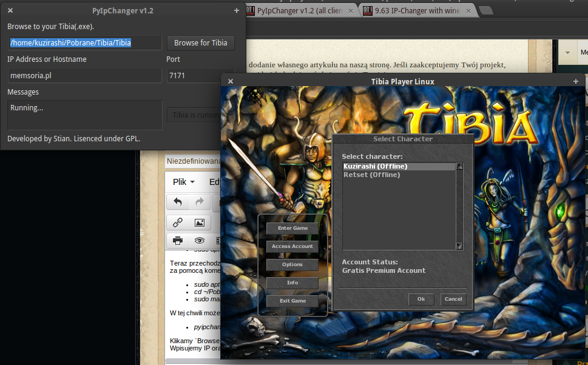Close the PyIpChanger v1.2 window
This screenshot has height=365, width=588.
click(10, 10)
